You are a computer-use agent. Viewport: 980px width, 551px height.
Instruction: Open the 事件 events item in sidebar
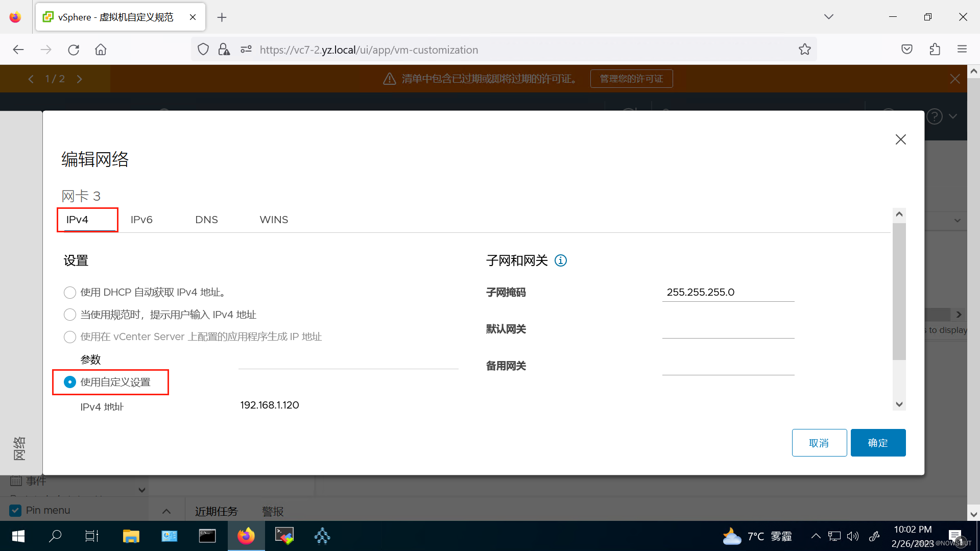36,481
